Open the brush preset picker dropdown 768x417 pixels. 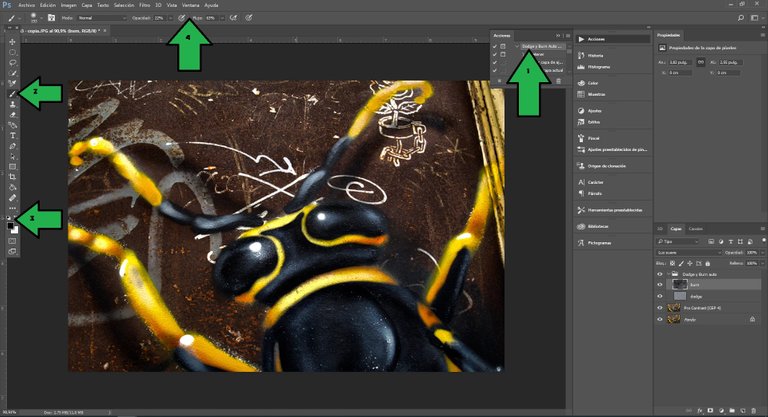pos(41,18)
